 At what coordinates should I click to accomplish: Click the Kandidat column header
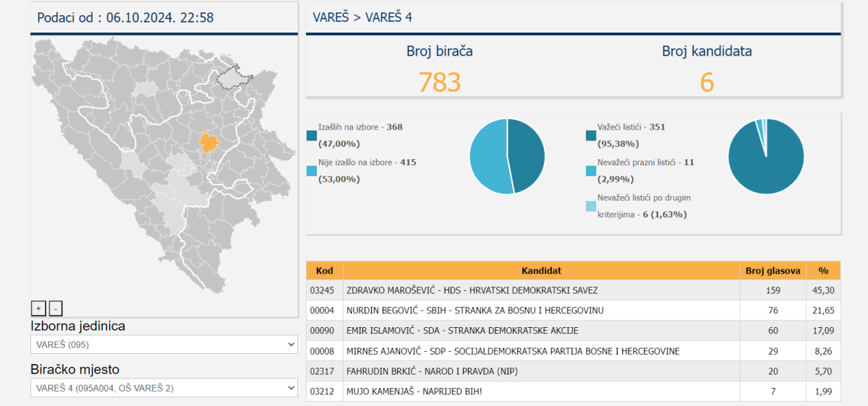click(542, 271)
